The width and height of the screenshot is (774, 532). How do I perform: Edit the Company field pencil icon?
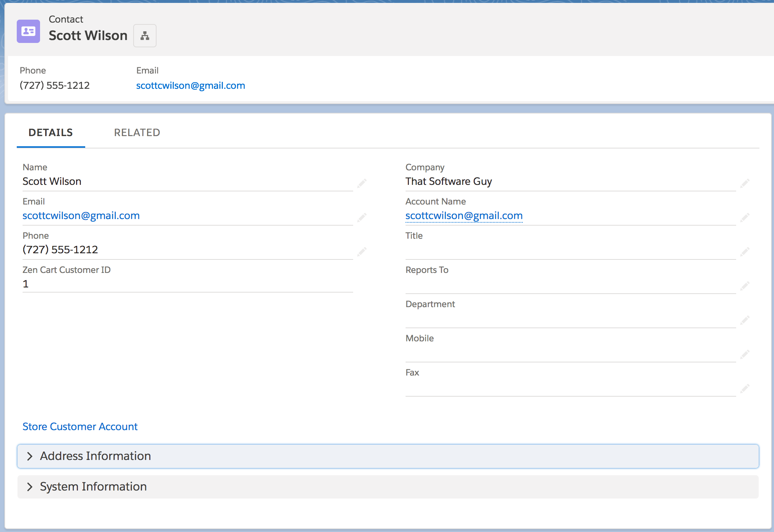click(745, 183)
